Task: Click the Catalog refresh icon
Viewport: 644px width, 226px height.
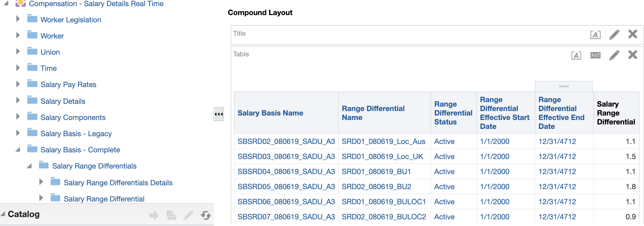Action: click(206, 215)
